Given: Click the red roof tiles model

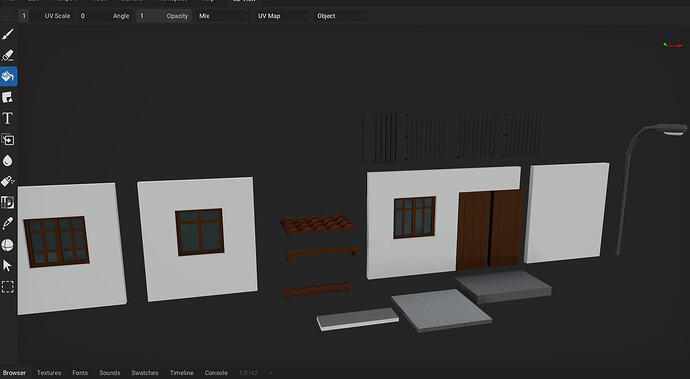Looking at the screenshot, I should 319,224.
